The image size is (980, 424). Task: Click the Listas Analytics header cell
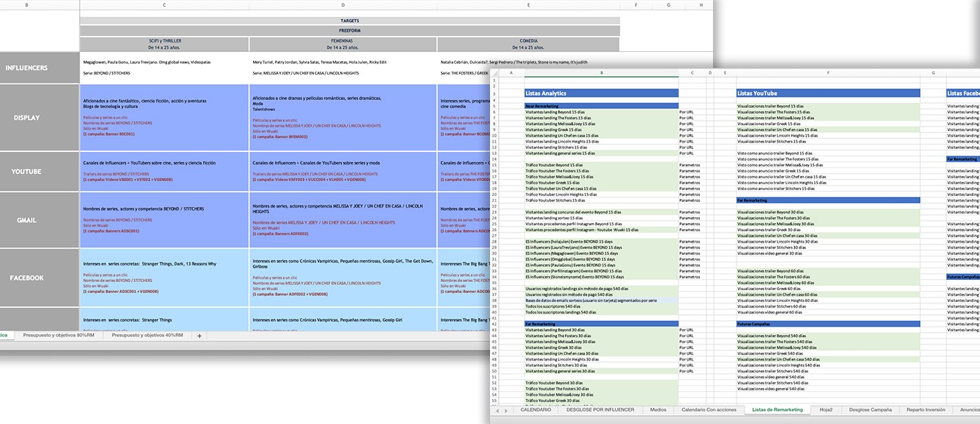click(x=601, y=93)
